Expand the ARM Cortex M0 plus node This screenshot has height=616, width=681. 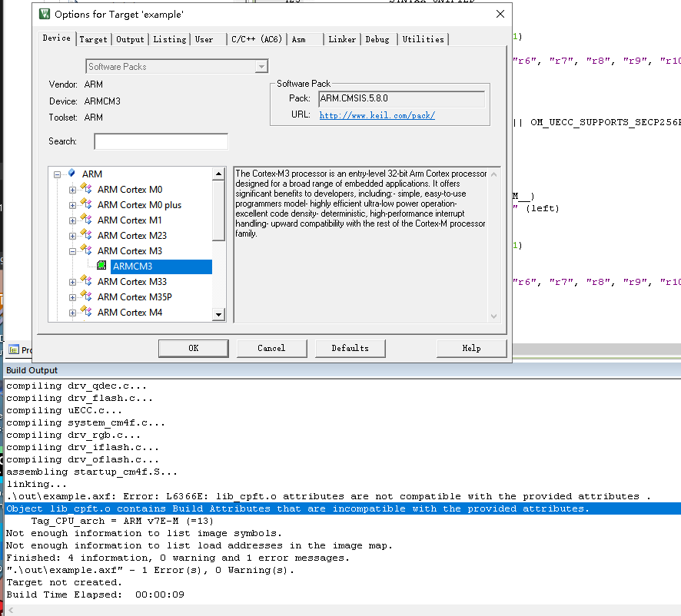pyautogui.click(x=72, y=205)
